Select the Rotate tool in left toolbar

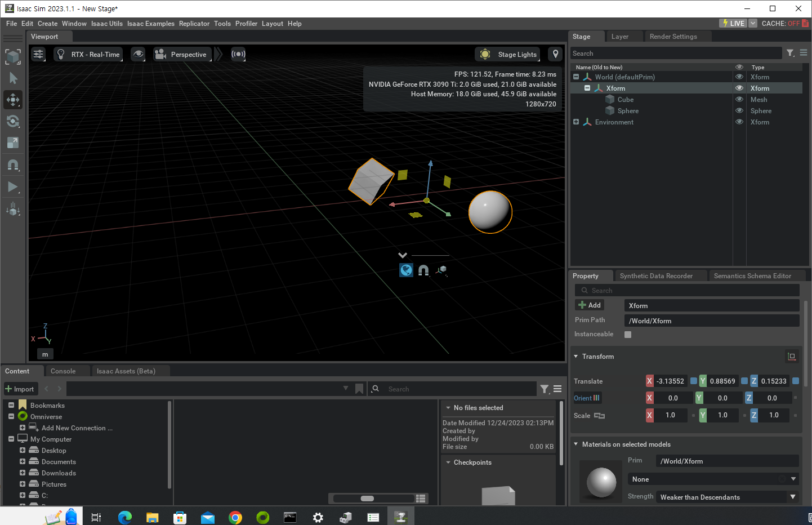[13, 121]
